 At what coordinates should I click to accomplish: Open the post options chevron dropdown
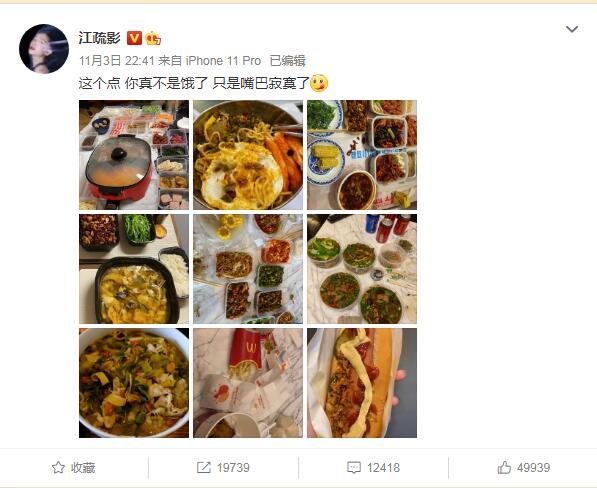(x=572, y=29)
